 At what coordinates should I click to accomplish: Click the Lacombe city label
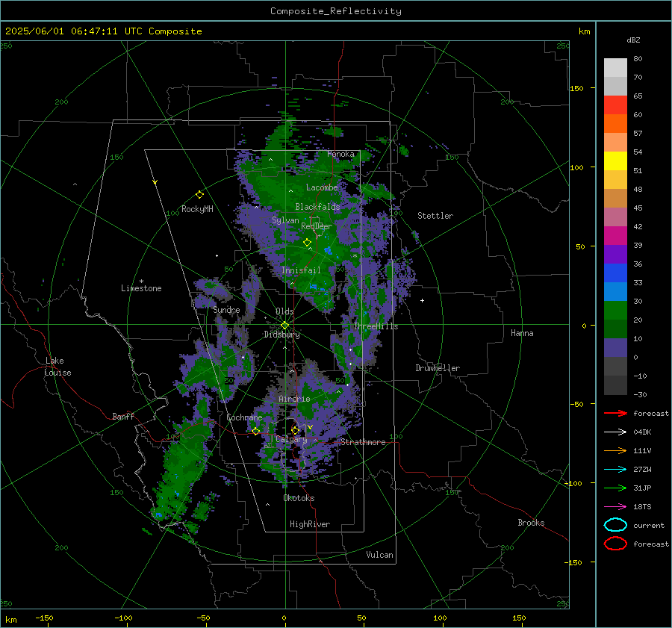pyautogui.click(x=322, y=187)
